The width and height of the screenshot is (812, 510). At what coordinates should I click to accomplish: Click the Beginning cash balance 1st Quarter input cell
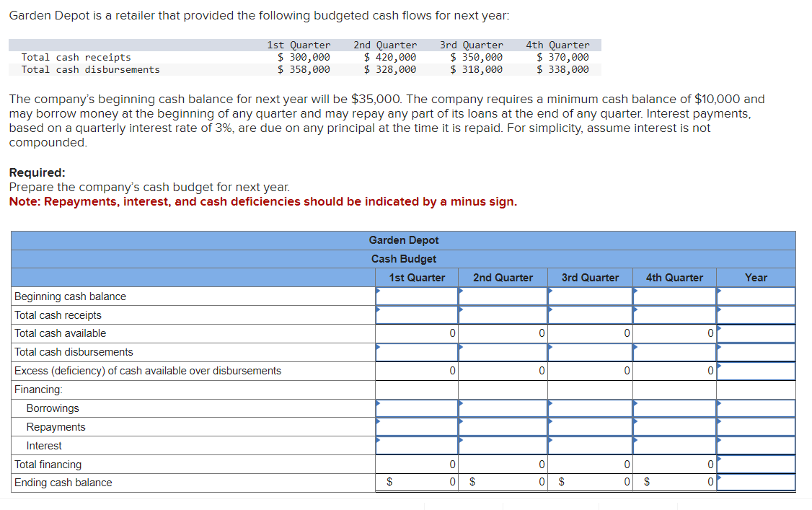pos(417,296)
